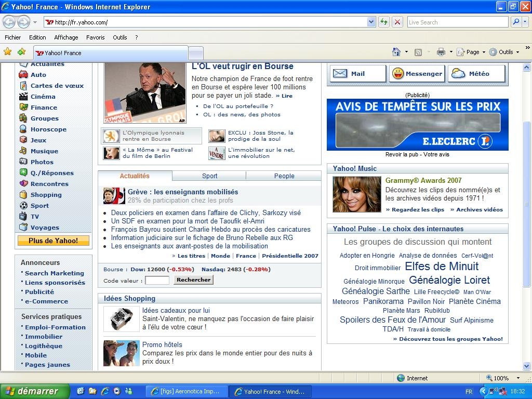Click the Plus de Yahoo! button
This screenshot has width=532, height=399.
click(54, 241)
